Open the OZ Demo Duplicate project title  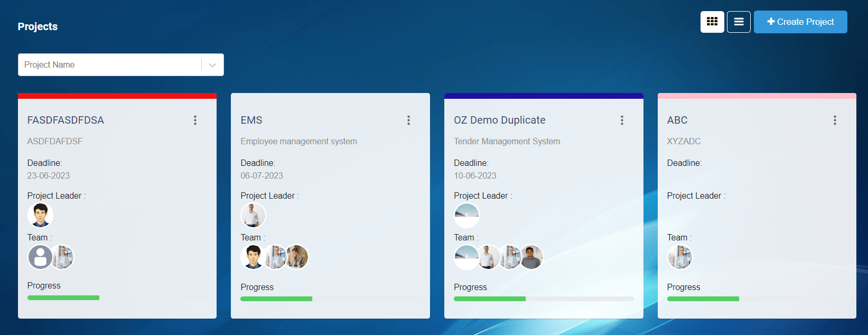[499, 120]
